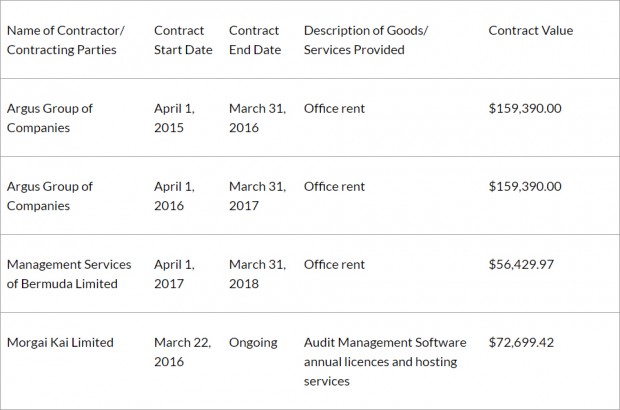Click Management Services of Bermuda Limited

pyautogui.click(x=69, y=274)
